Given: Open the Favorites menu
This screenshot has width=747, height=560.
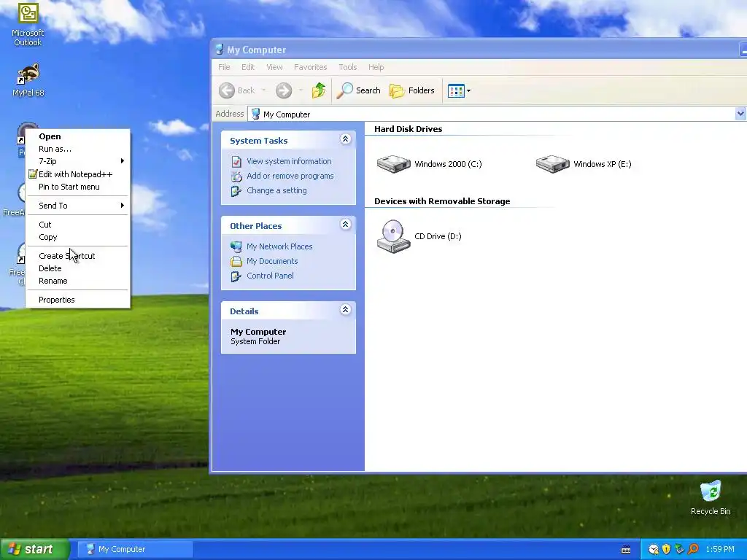Looking at the screenshot, I should [x=310, y=67].
